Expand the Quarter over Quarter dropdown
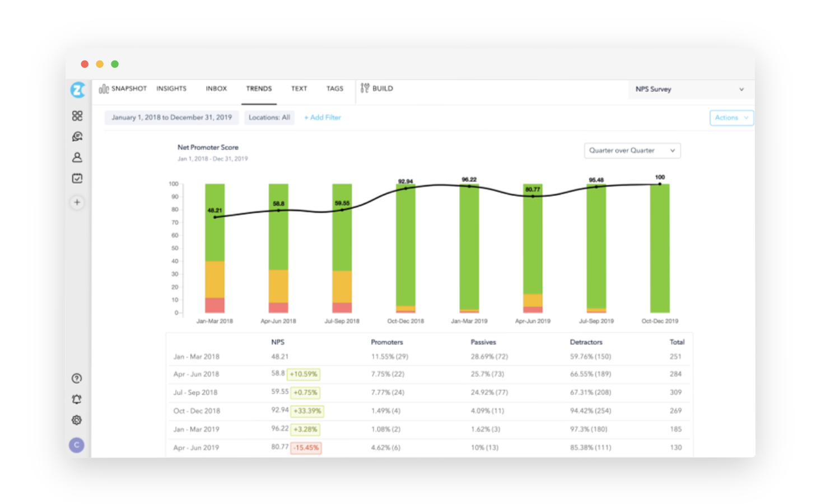Screen dimensions: 821x504 click(x=632, y=151)
